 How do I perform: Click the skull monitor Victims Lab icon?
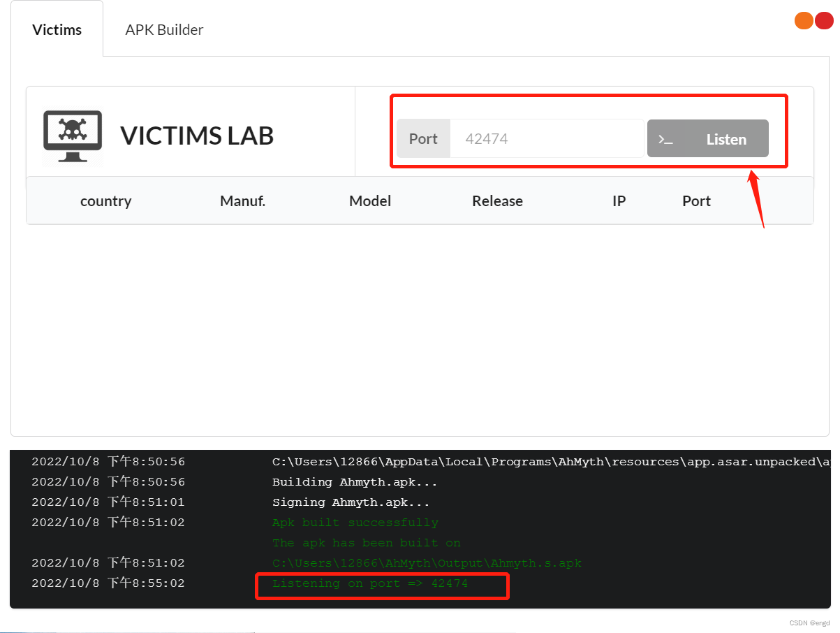point(73,136)
